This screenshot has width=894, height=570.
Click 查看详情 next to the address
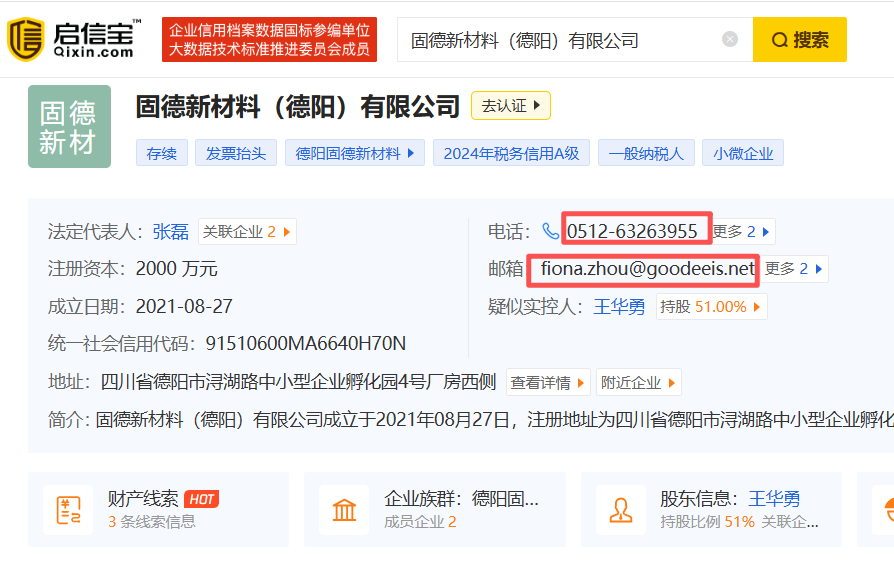coord(548,382)
